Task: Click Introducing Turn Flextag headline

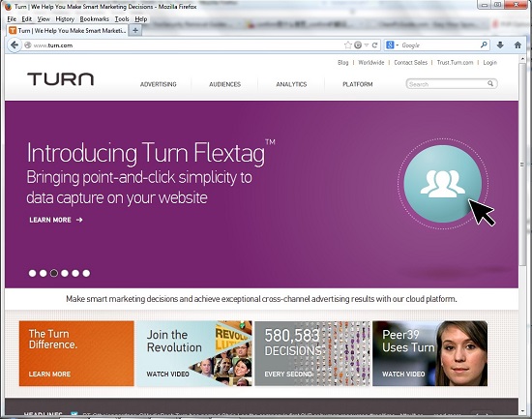Action: pyautogui.click(x=151, y=153)
